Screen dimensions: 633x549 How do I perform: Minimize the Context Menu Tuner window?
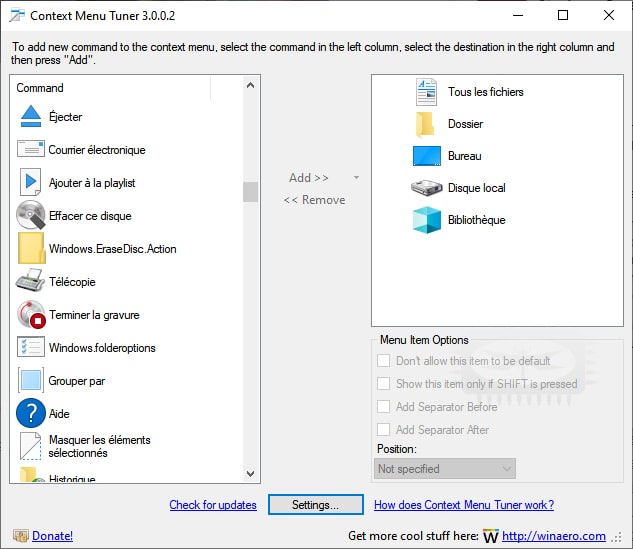point(518,15)
